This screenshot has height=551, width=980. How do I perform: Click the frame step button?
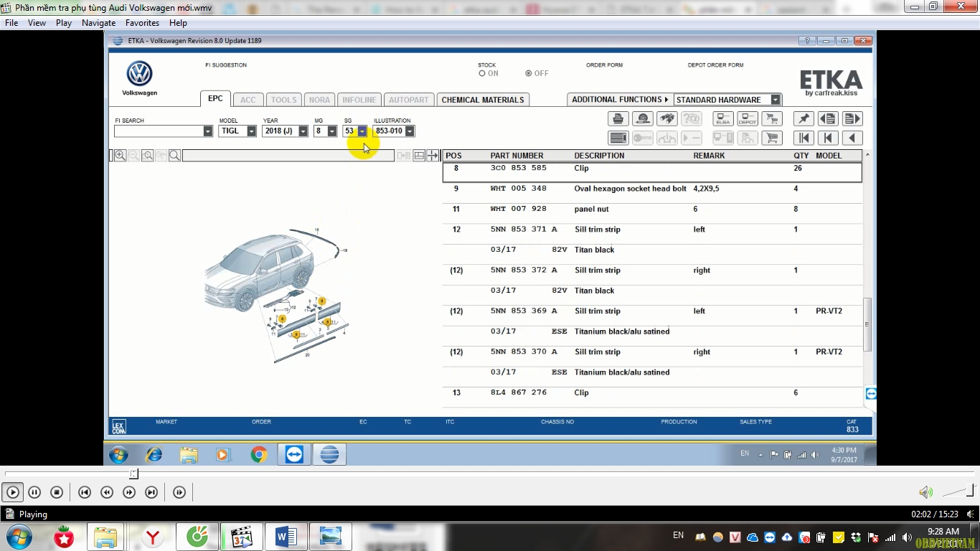179,492
